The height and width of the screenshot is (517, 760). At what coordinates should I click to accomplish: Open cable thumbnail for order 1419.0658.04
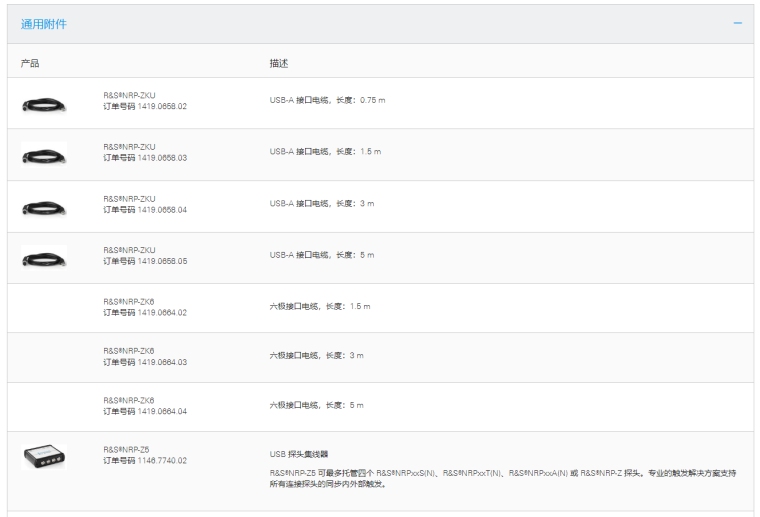pos(44,208)
